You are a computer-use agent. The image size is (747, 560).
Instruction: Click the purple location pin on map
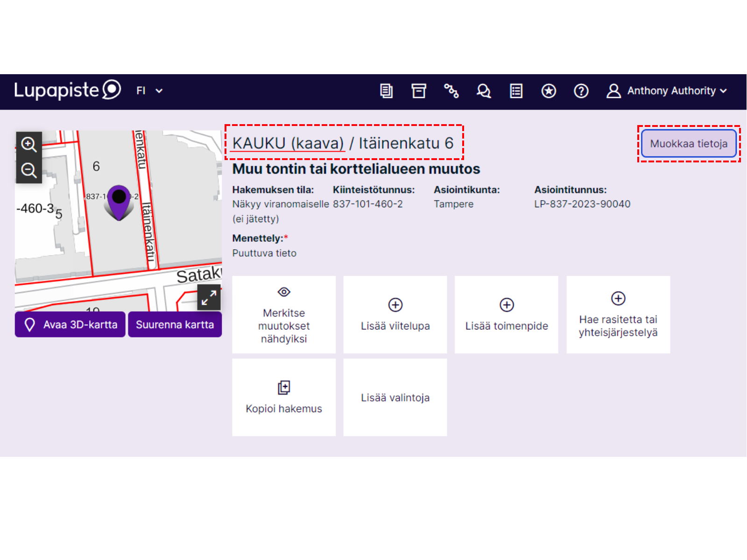119,201
